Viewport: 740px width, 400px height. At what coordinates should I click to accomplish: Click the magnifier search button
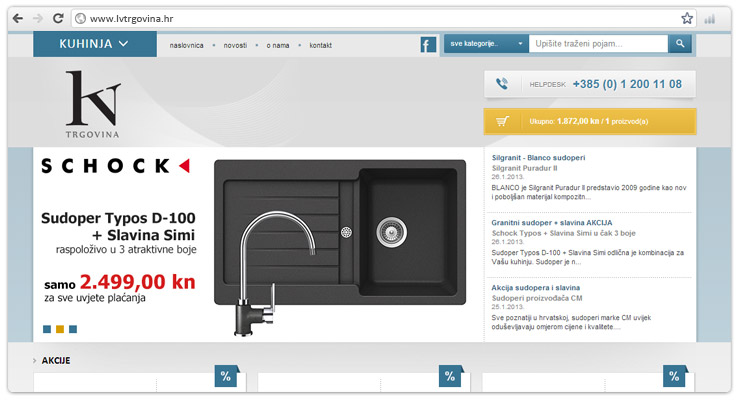680,43
